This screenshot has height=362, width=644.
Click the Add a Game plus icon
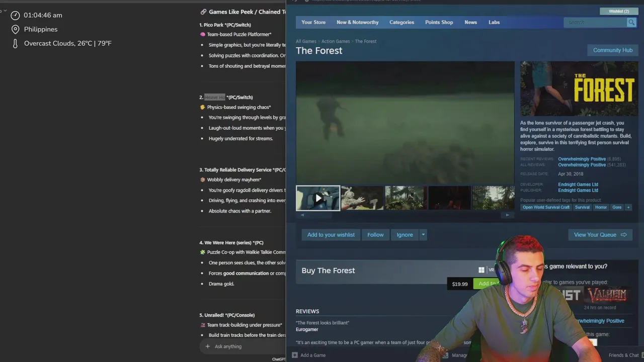[x=295, y=355]
